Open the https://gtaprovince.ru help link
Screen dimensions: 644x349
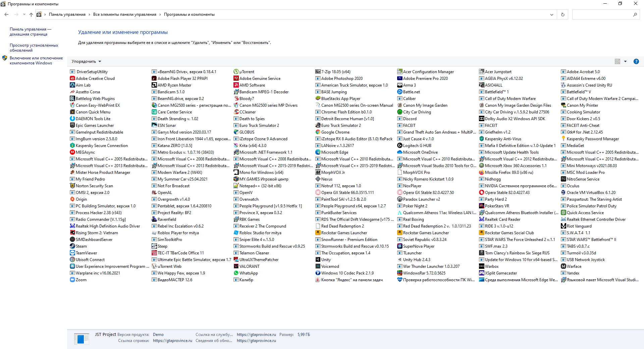[172, 341]
